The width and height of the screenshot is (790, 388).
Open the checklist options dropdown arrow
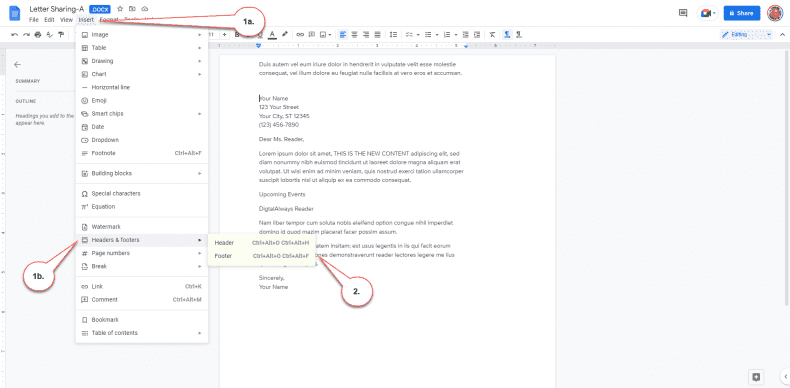coord(418,35)
